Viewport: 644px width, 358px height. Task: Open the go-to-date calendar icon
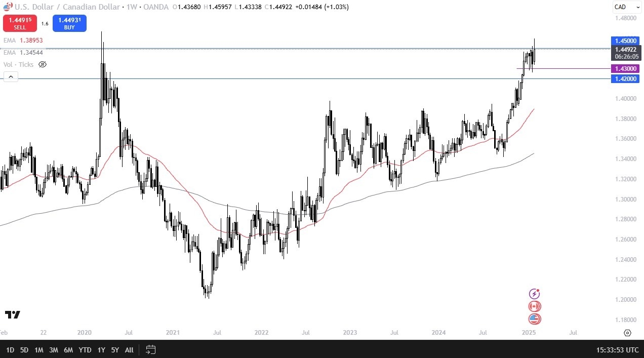pos(150,349)
